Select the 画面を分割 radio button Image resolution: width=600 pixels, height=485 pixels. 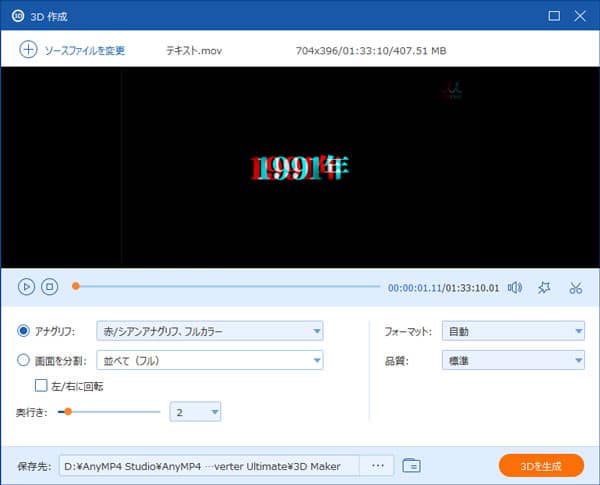click(x=23, y=360)
